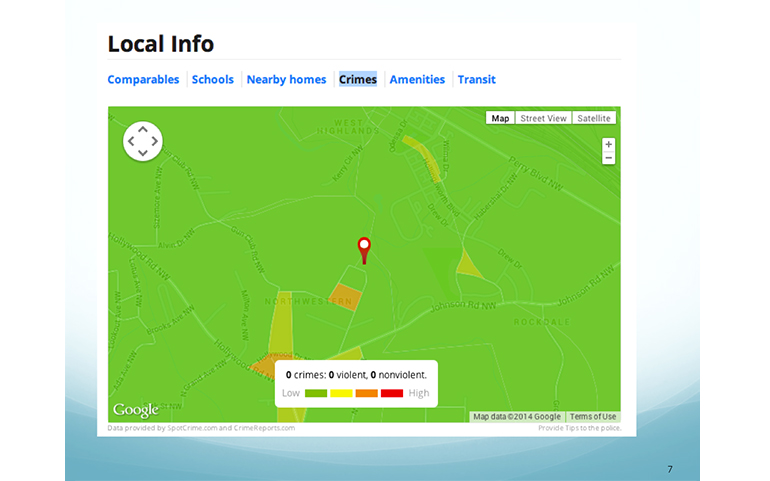This screenshot has width=770, height=481.
Task: Open the Transit tab
Action: point(476,80)
